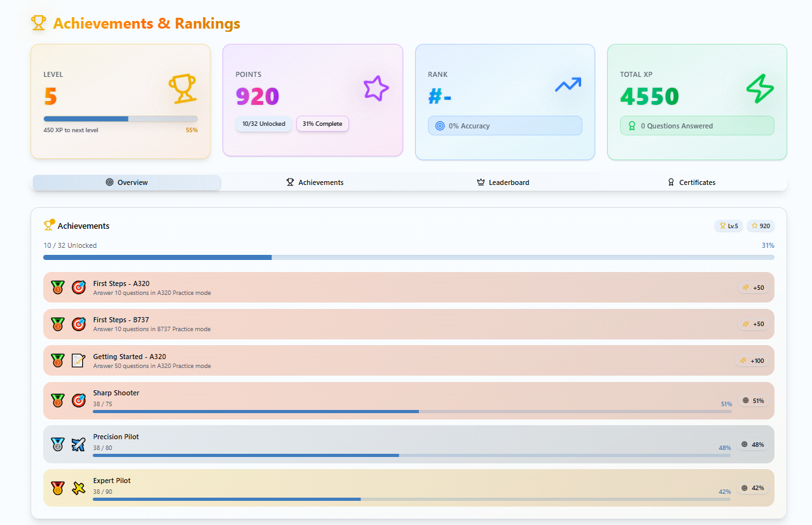Click the +100 reward badge on Getting Started - A320
The height and width of the screenshot is (525, 812).
click(752, 361)
